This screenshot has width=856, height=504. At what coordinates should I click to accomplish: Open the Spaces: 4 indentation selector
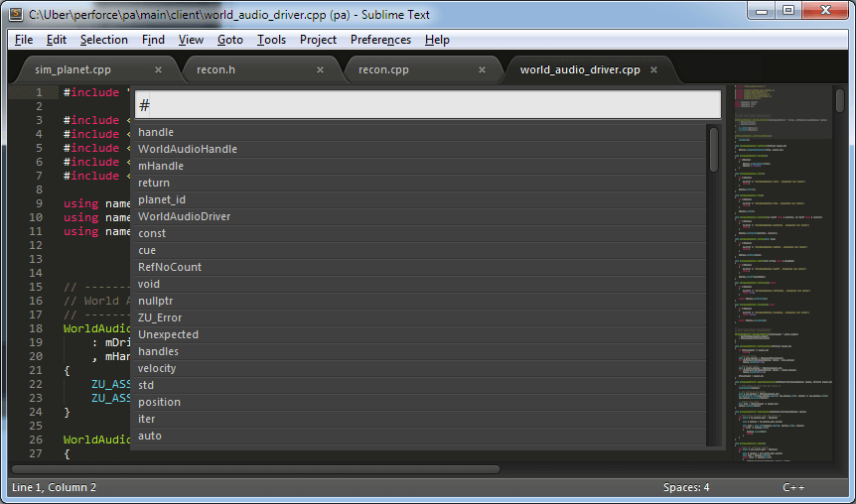(x=686, y=487)
